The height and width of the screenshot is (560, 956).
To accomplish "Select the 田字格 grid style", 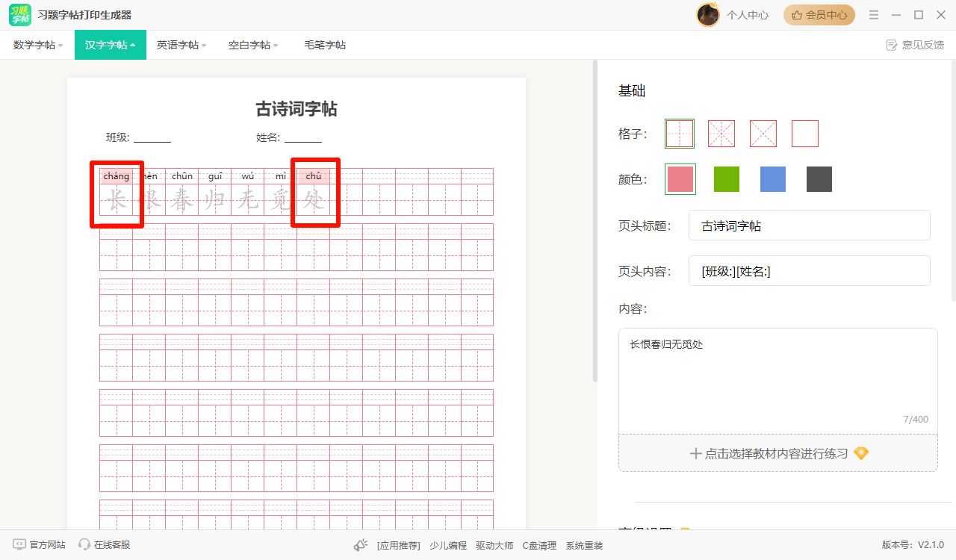I will [680, 134].
